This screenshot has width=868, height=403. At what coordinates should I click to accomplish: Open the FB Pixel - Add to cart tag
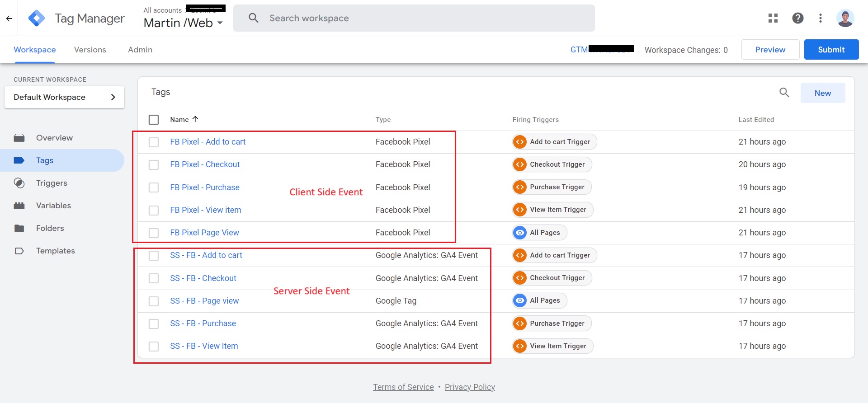[x=208, y=142]
